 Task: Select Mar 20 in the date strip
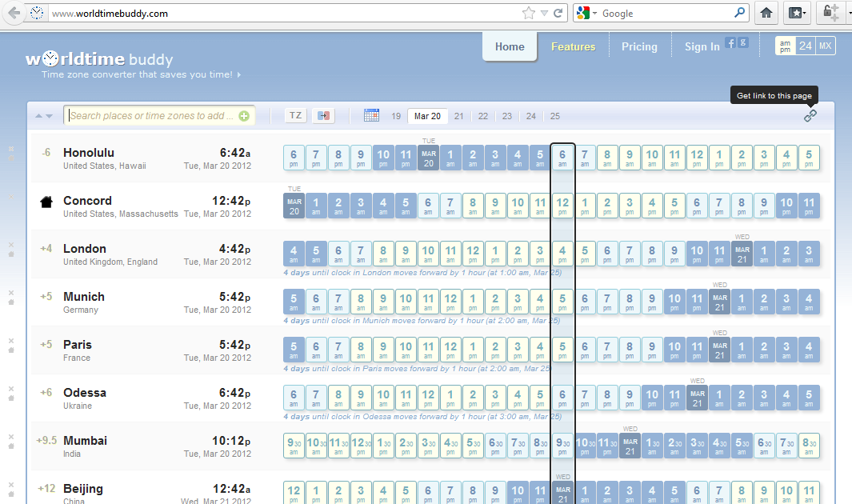tap(427, 116)
